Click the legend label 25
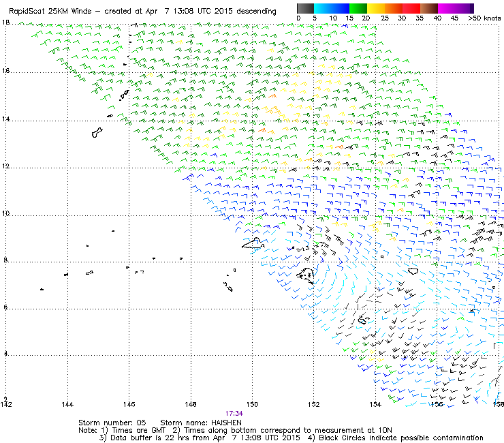The width and height of the screenshot is (504, 443). [385, 18]
